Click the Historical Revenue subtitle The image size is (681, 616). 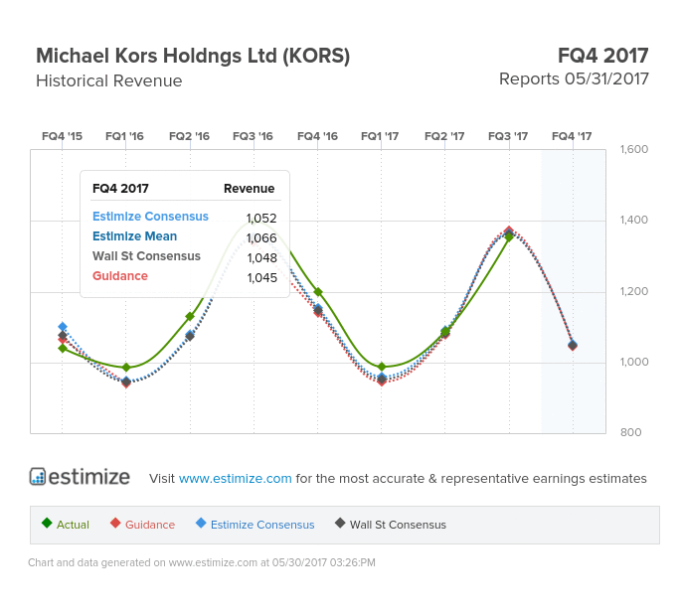(109, 80)
